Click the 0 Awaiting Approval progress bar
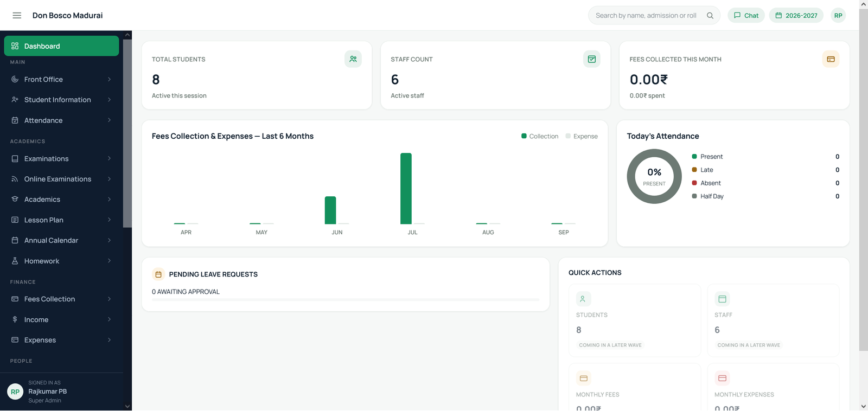Viewport: 868px width, 411px height. 346,299
